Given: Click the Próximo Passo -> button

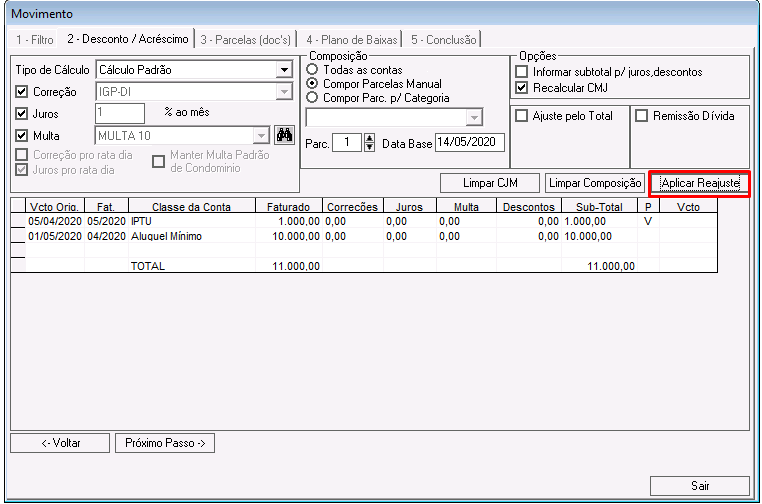Looking at the screenshot, I should pos(165,443).
